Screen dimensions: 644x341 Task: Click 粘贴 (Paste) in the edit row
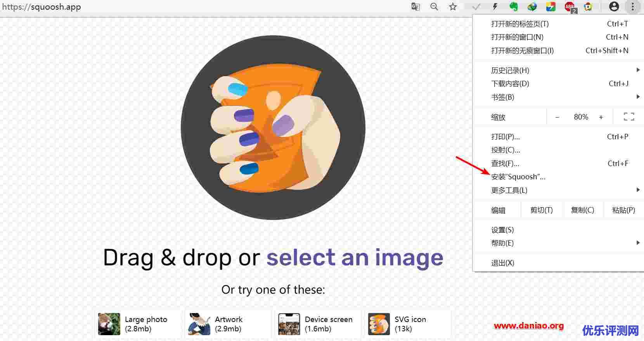click(x=623, y=210)
